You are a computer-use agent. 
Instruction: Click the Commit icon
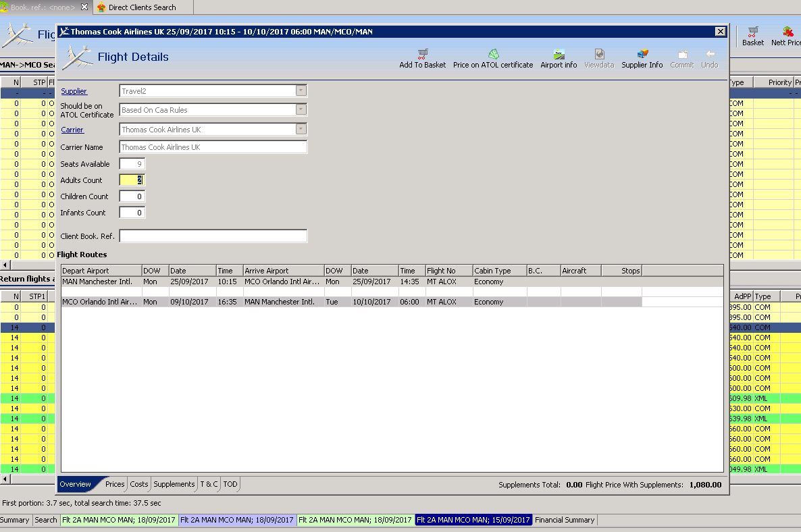coord(683,54)
